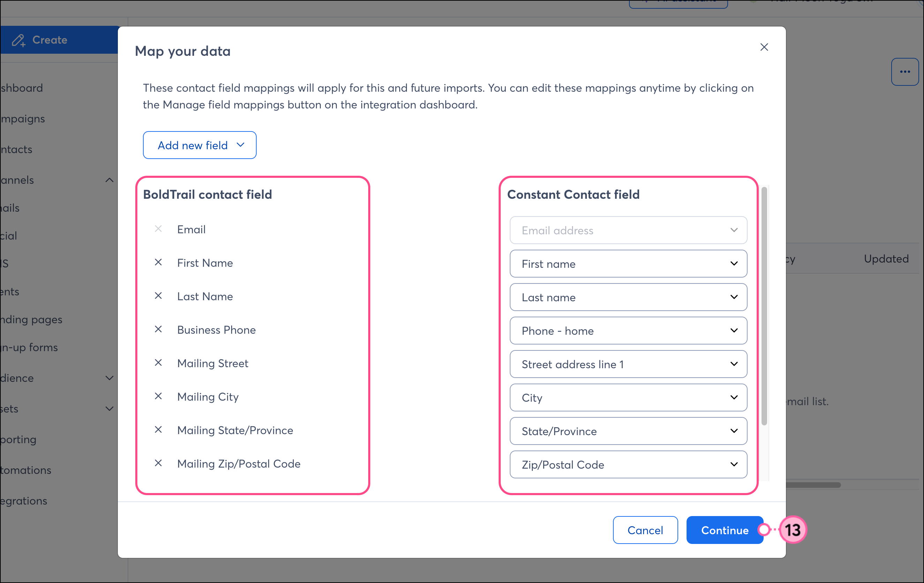Remove the Last Name field mapping
This screenshot has width=924, height=583.
pos(158,296)
